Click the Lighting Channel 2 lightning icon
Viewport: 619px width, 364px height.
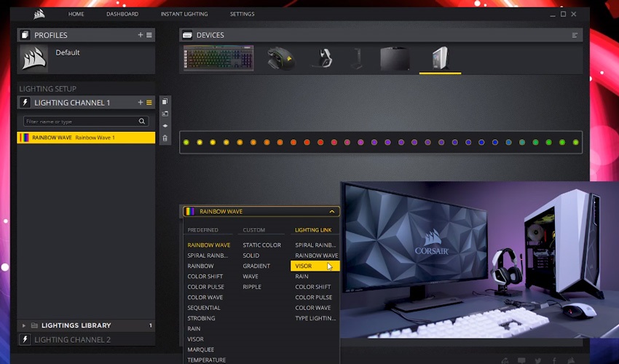point(25,339)
